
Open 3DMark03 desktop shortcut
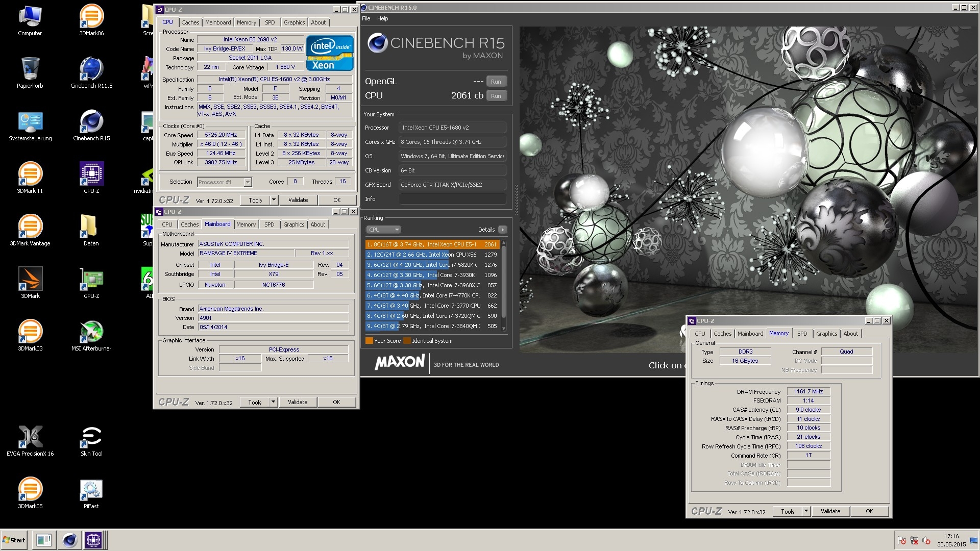point(30,336)
